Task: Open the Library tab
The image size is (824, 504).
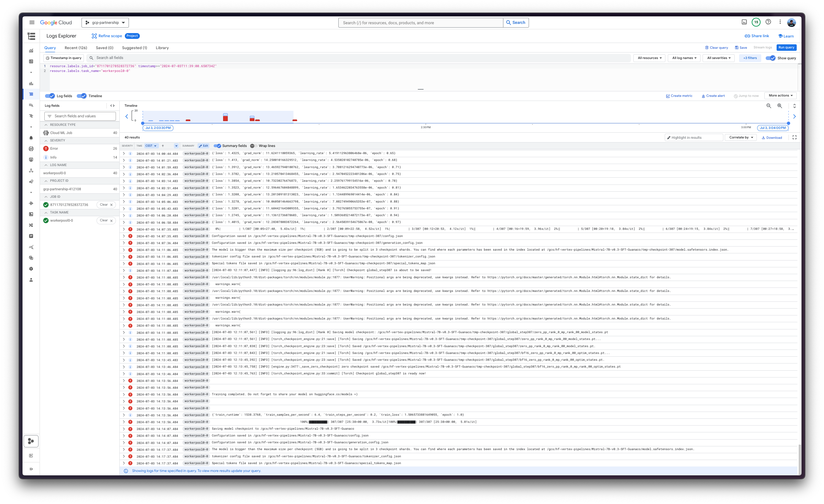Action: (x=162, y=48)
